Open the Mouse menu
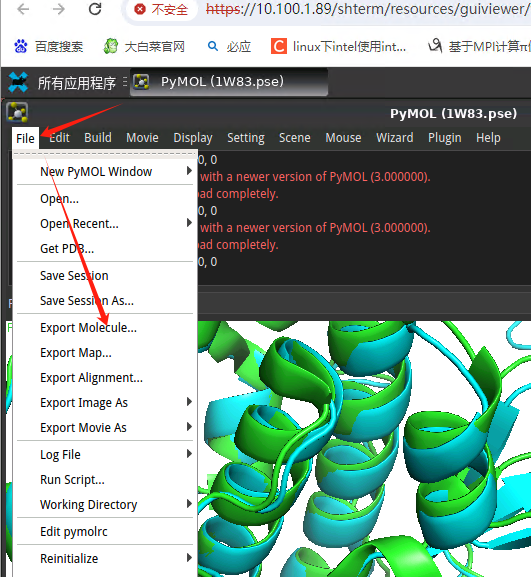Image resolution: width=531 pixels, height=577 pixels. (343, 138)
